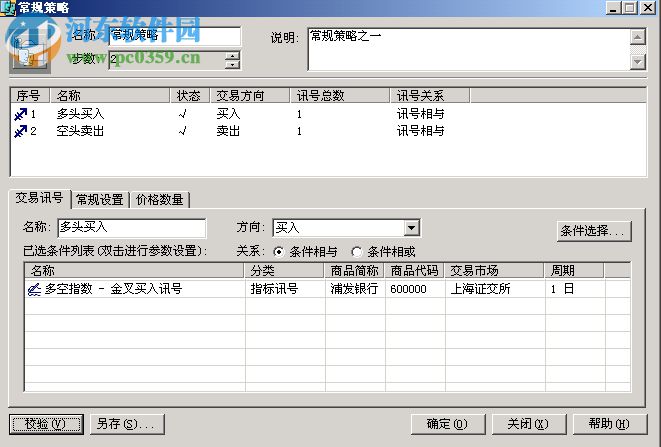661x447 pixels.
Task: Click the 校验(V) button
Action: point(46,424)
